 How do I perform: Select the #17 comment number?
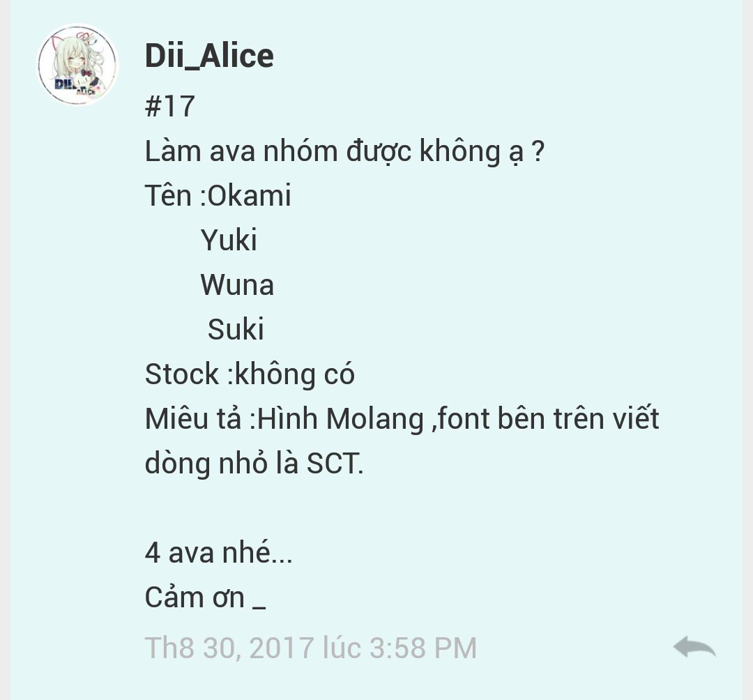point(170,106)
